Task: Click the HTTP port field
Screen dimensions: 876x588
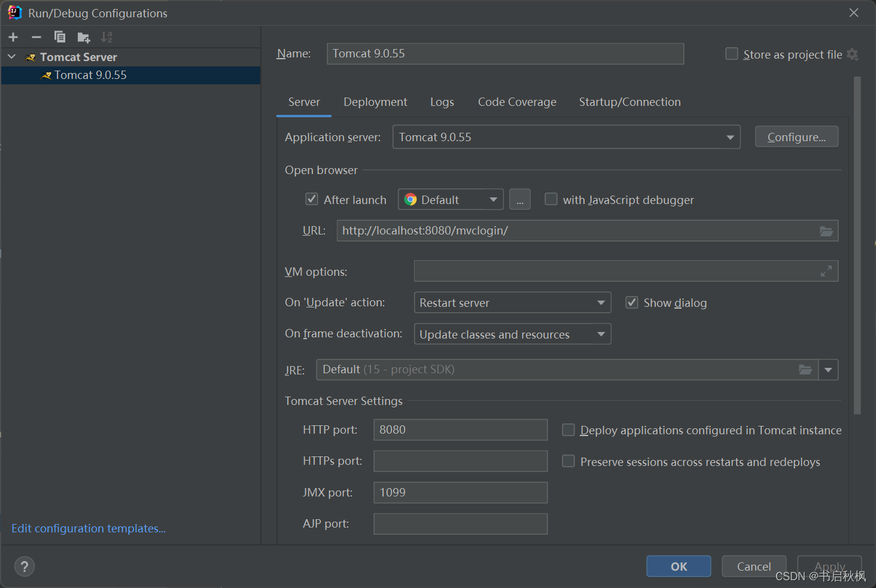Action: [461, 429]
